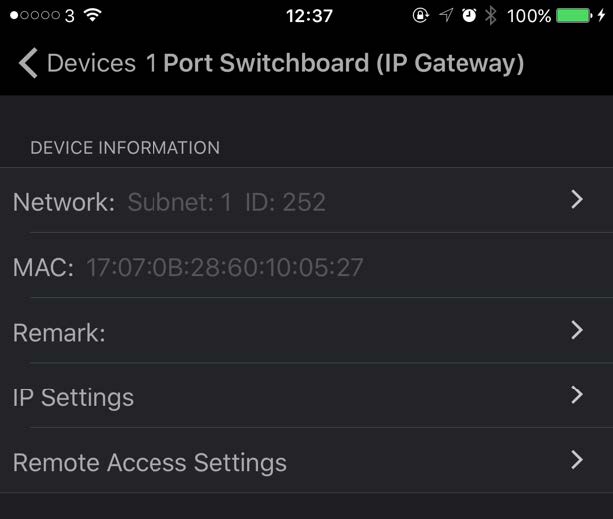
Task: Tap the charging lightning bolt icon
Action: click(x=601, y=16)
